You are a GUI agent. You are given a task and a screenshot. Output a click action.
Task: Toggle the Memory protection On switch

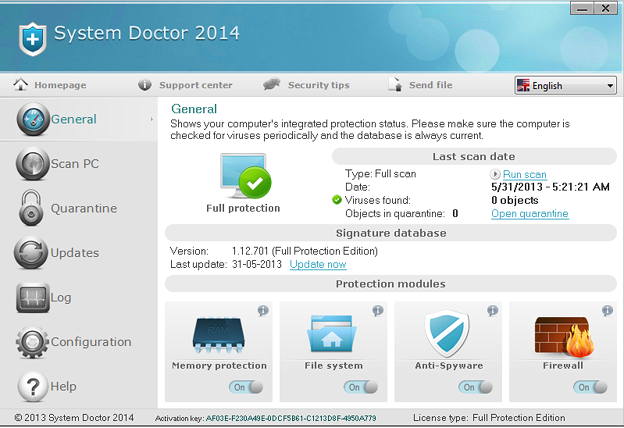(x=246, y=387)
